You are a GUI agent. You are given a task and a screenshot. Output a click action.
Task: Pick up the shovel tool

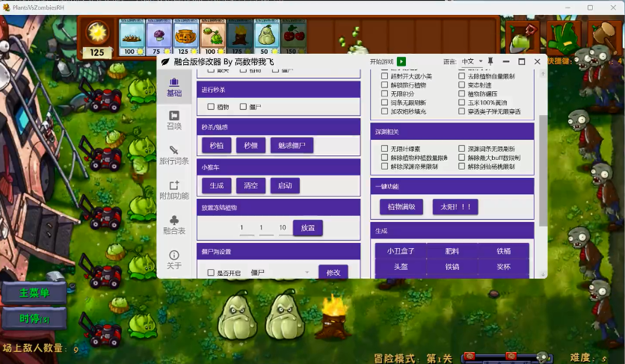tap(523, 39)
